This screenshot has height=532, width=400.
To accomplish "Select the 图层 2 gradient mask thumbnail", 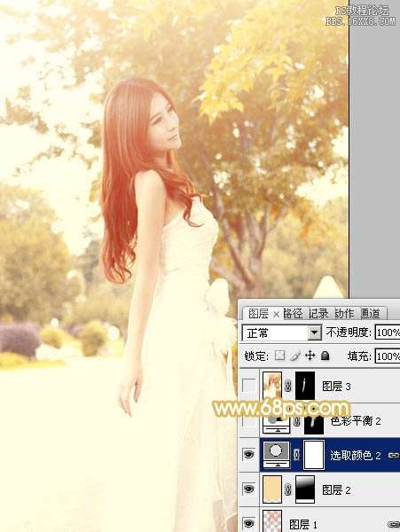I will [x=305, y=489].
